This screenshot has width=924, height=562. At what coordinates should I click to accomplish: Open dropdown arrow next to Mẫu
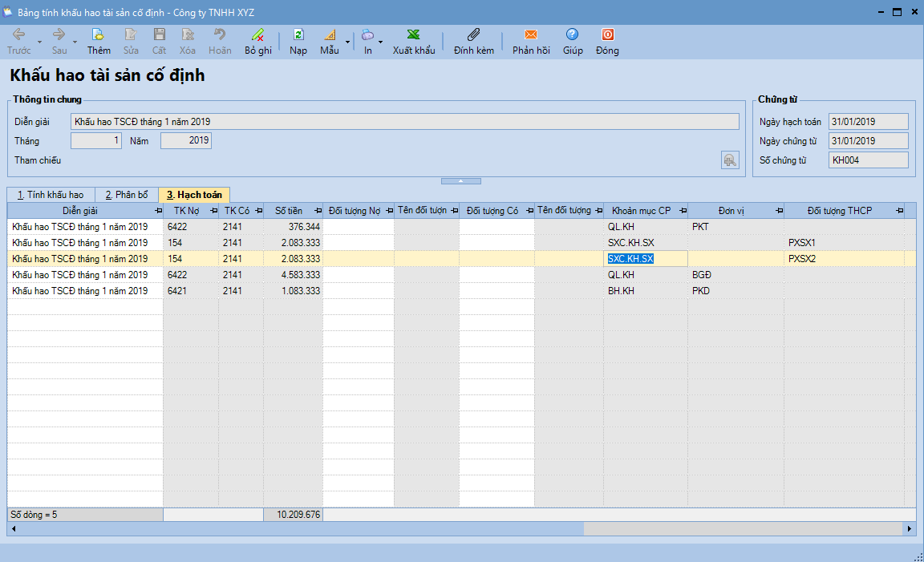[x=347, y=42]
